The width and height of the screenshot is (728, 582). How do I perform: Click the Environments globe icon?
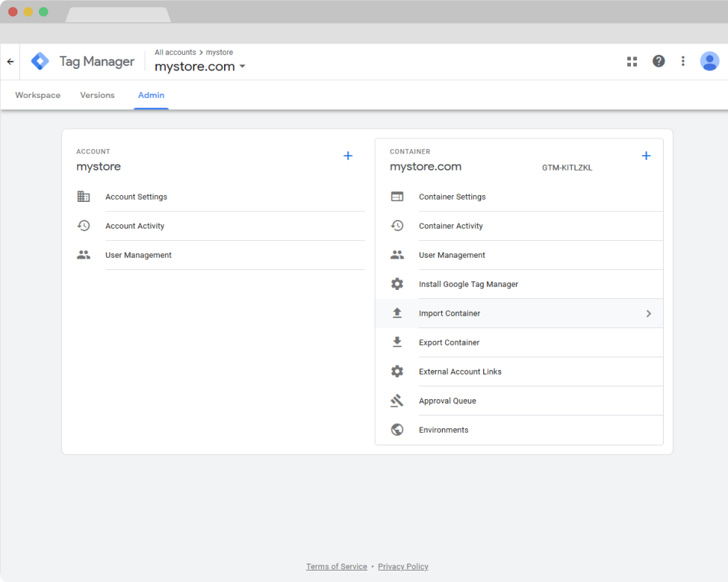click(397, 430)
